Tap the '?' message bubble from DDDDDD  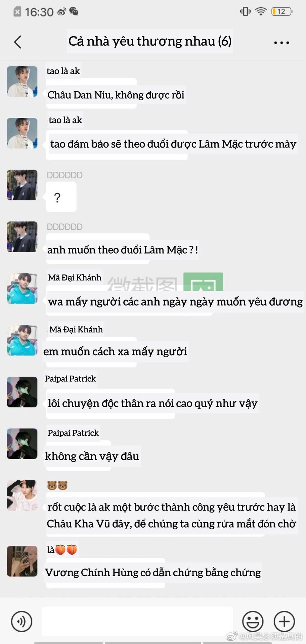61,197
